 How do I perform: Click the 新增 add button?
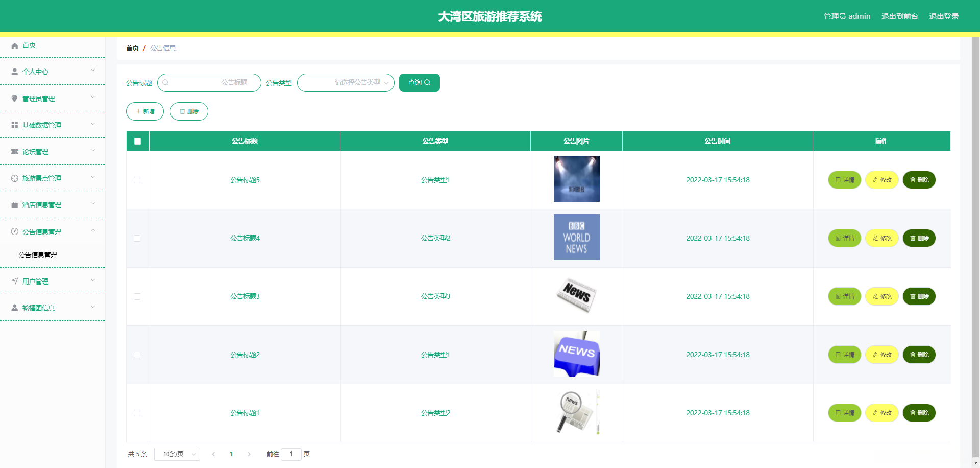[145, 111]
